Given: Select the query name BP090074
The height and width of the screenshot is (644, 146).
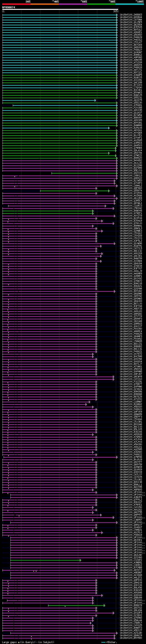Looking at the screenshot, I should click(x=8, y=8).
